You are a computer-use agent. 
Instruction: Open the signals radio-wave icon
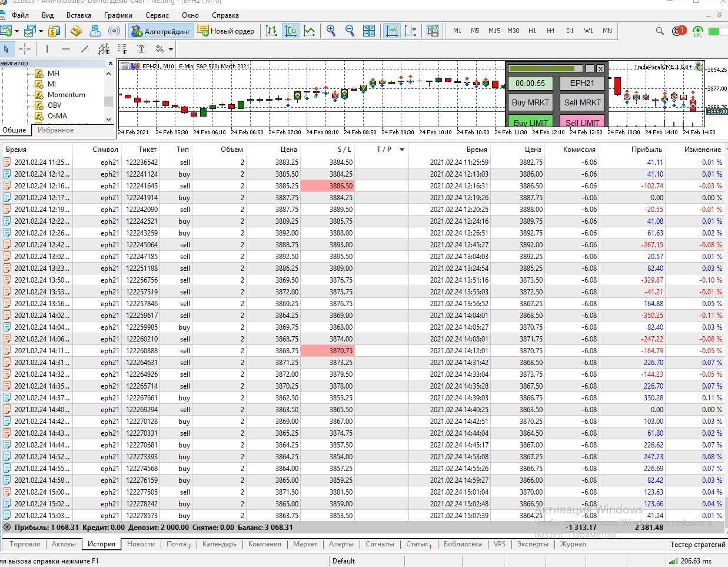coord(115,31)
